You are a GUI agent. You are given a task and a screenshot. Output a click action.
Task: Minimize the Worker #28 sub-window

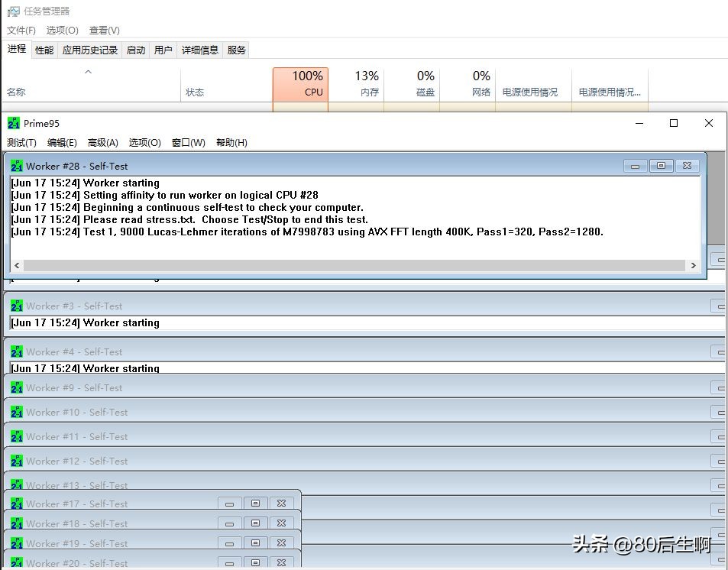coord(635,166)
